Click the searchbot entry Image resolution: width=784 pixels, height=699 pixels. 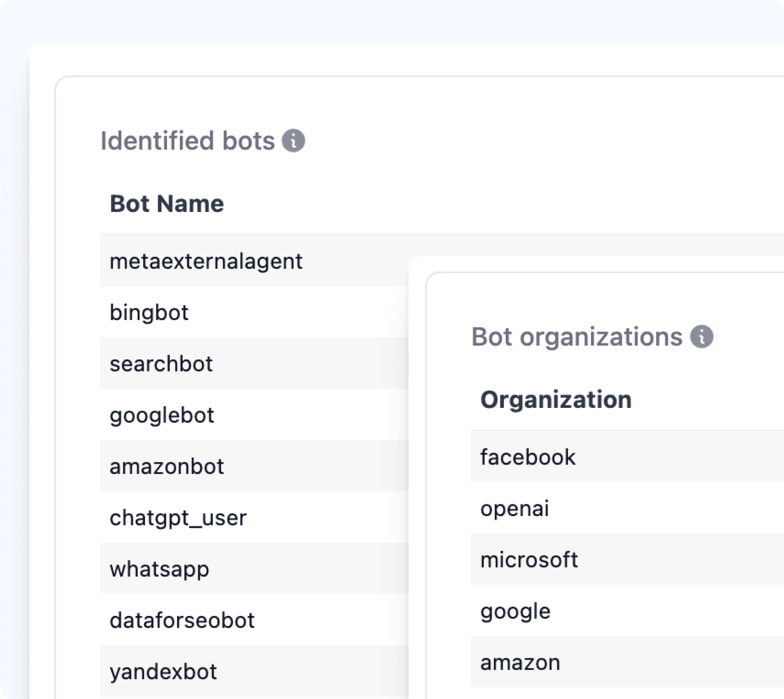[x=161, y=364]
